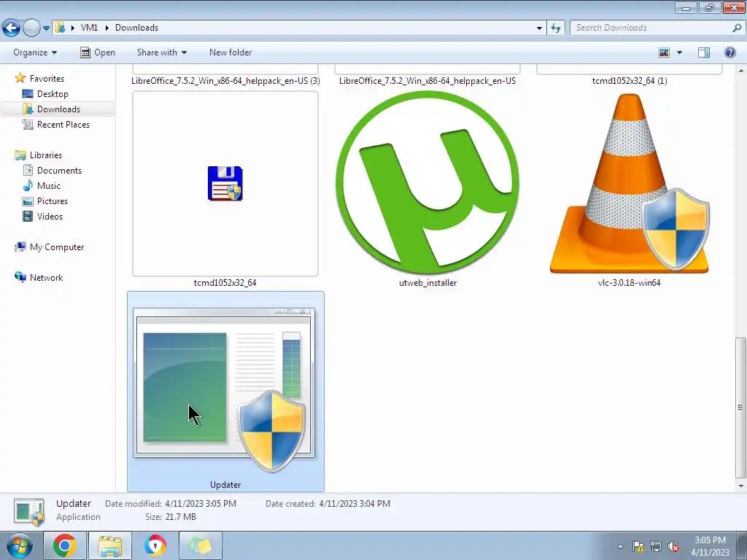
Task: Open Recent Places in Favorites
Action: coord(63,124)
